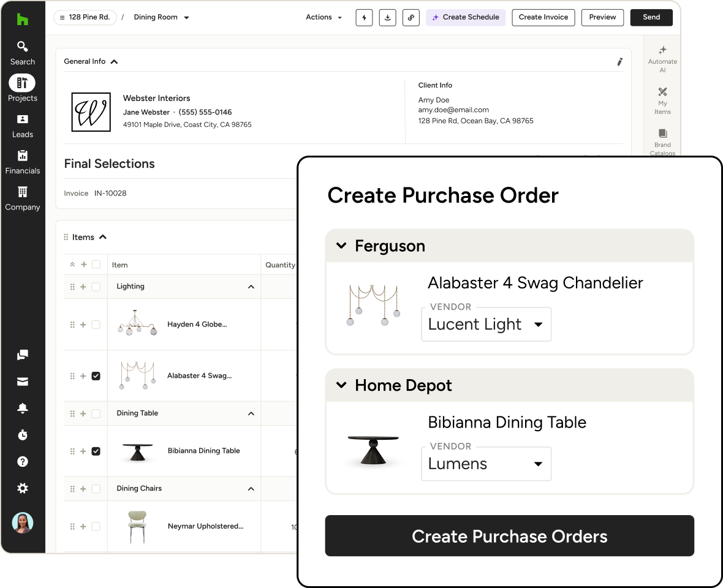This screenshot has width=723, height=588.
Task: Open the notifications bell
Action: [x=22, y=408]
